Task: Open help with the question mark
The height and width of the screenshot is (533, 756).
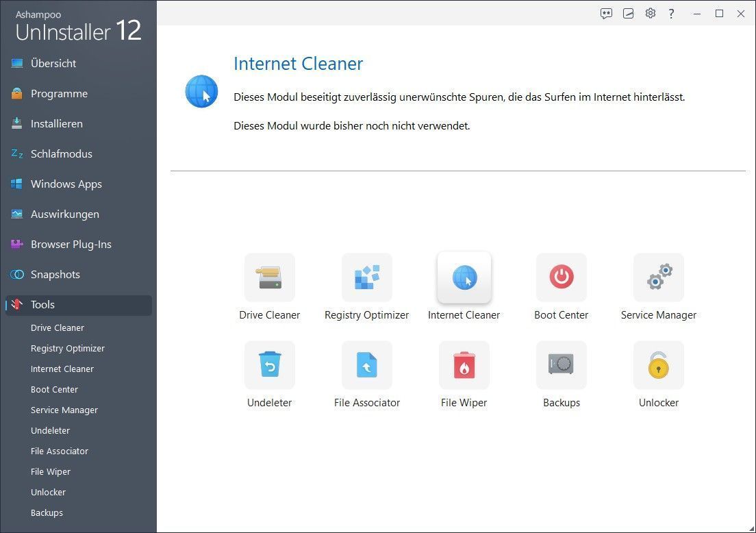Action: click(x=671, y=13)
